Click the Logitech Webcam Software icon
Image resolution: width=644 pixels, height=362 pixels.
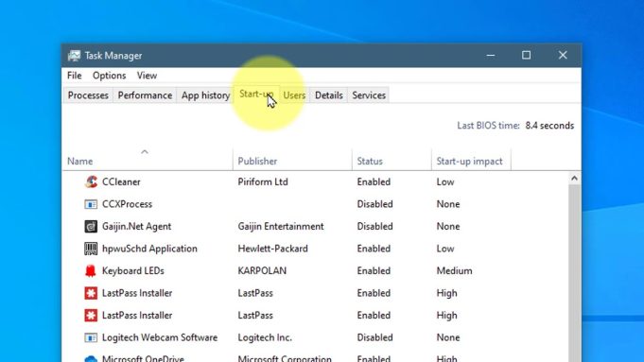click(x=91, y=337)
